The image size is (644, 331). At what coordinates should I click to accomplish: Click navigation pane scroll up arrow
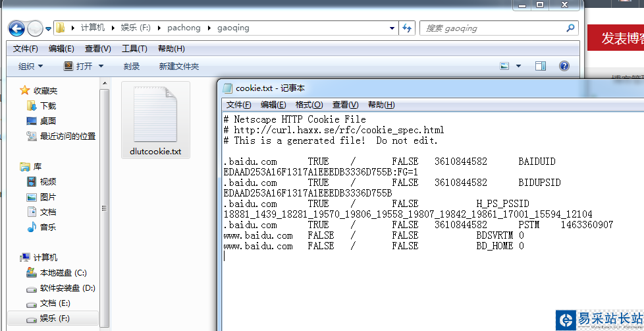tap(104, 83)
